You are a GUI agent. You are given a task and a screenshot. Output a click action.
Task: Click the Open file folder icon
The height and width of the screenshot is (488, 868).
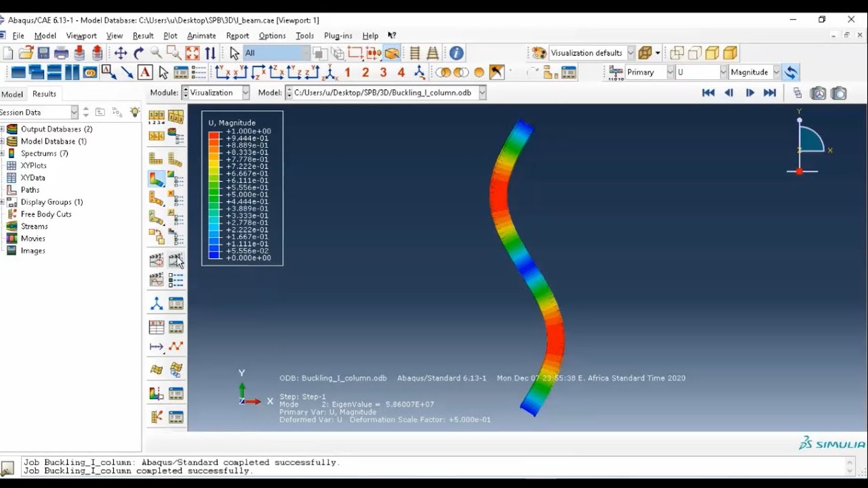[26, 53]
